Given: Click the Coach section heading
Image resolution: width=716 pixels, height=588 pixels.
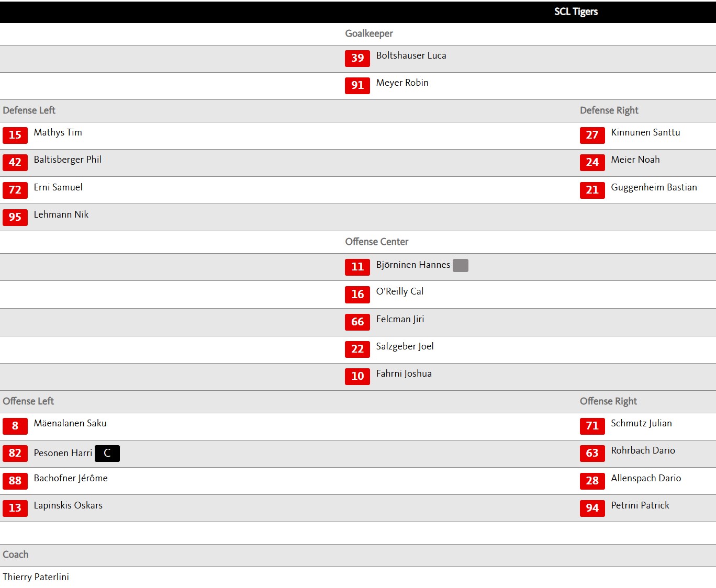Looking at the screenshot, I should tap(16, 555).
